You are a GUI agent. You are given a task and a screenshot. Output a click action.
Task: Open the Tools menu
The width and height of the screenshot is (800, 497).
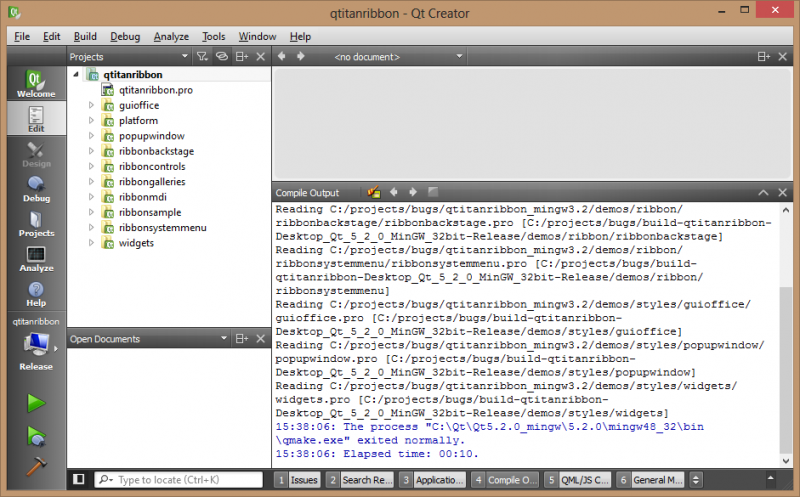pos(213,36)
